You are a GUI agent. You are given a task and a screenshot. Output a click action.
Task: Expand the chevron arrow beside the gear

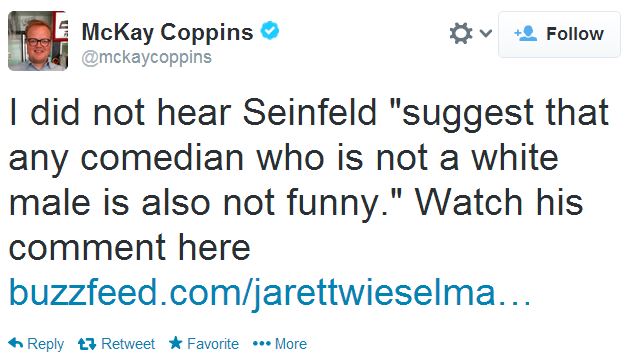point(486,33)
